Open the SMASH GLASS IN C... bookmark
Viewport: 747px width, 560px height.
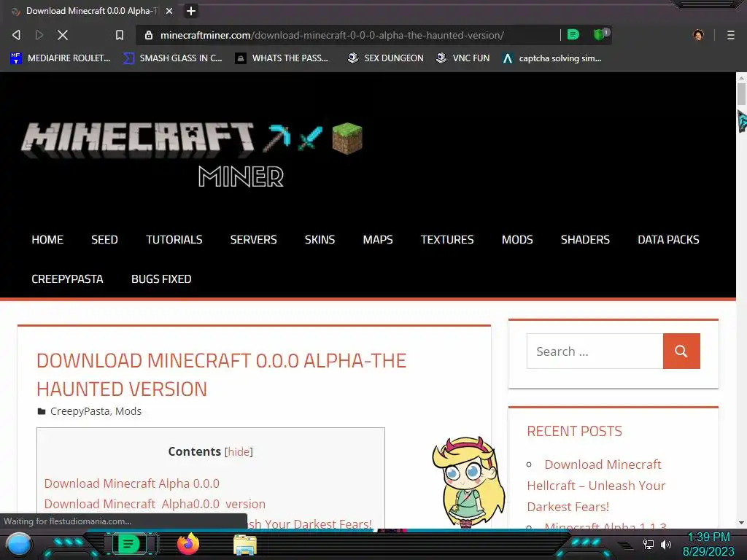pyautogui.click(x=172, y=58)
